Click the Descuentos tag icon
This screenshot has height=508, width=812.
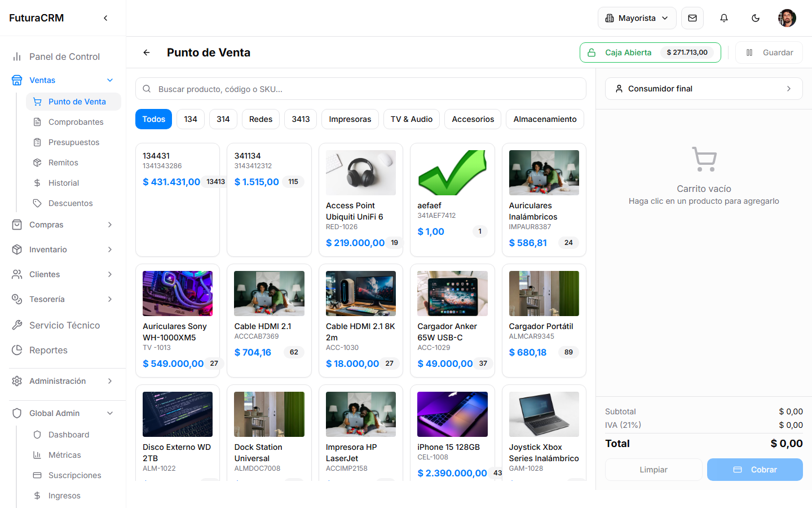37,203
